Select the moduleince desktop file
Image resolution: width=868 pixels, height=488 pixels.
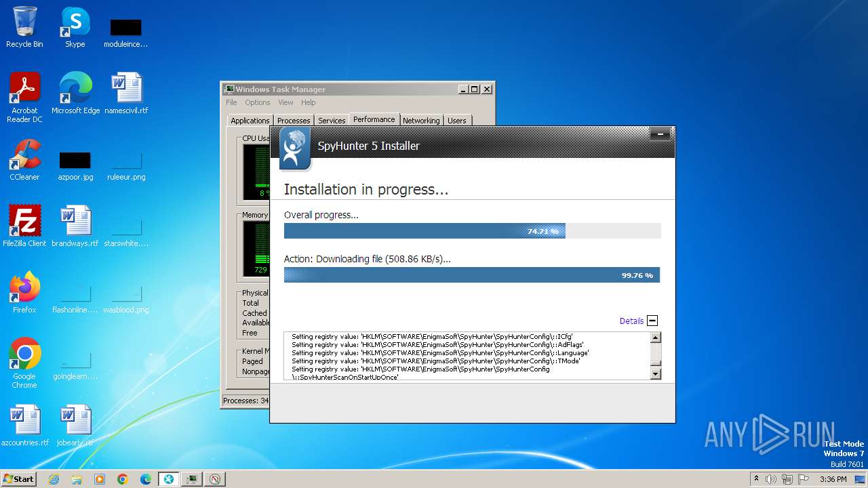(126, 33)
